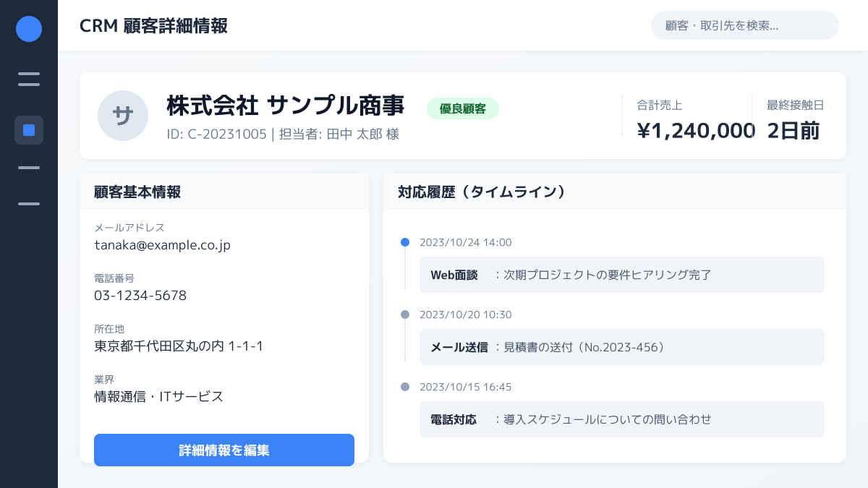
Task: Click the blue circle logo in sidebar
Action: click(29, 29)
